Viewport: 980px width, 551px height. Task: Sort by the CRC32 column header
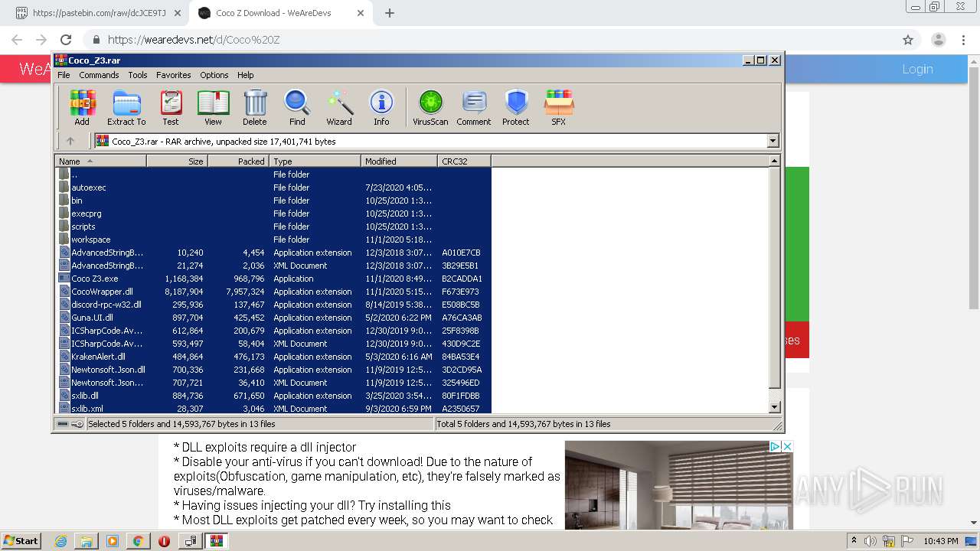click(x=464, y=161)
